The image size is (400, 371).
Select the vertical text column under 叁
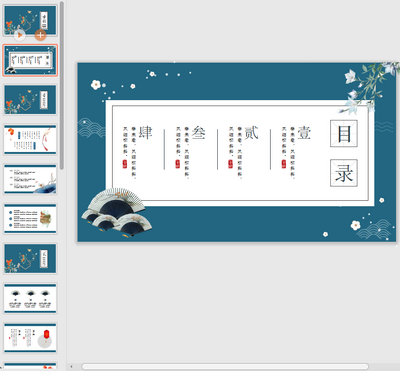pos(182,152)
